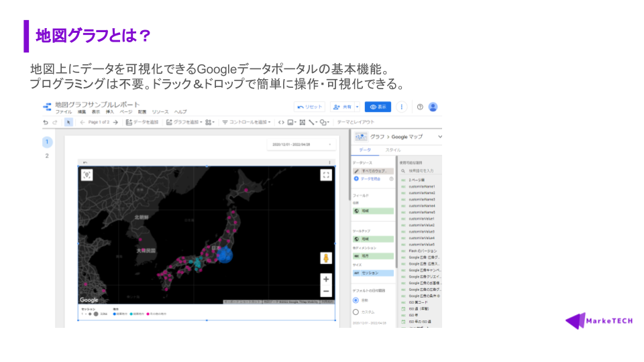Open the date range control dropdown
The height and width of the screenshot is (362, 644).
[x=301, y=145]
